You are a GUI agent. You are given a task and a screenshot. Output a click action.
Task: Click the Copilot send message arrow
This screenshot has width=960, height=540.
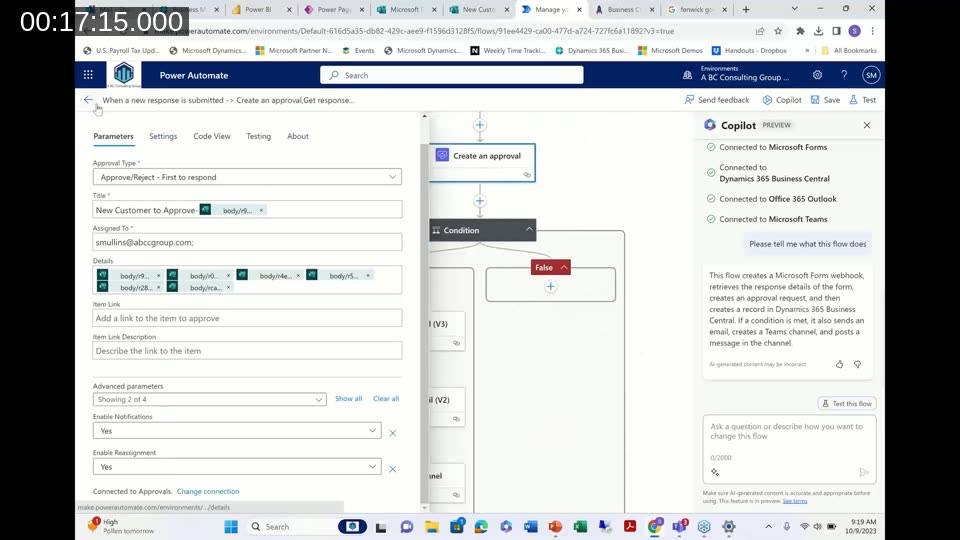pos(864,472)
